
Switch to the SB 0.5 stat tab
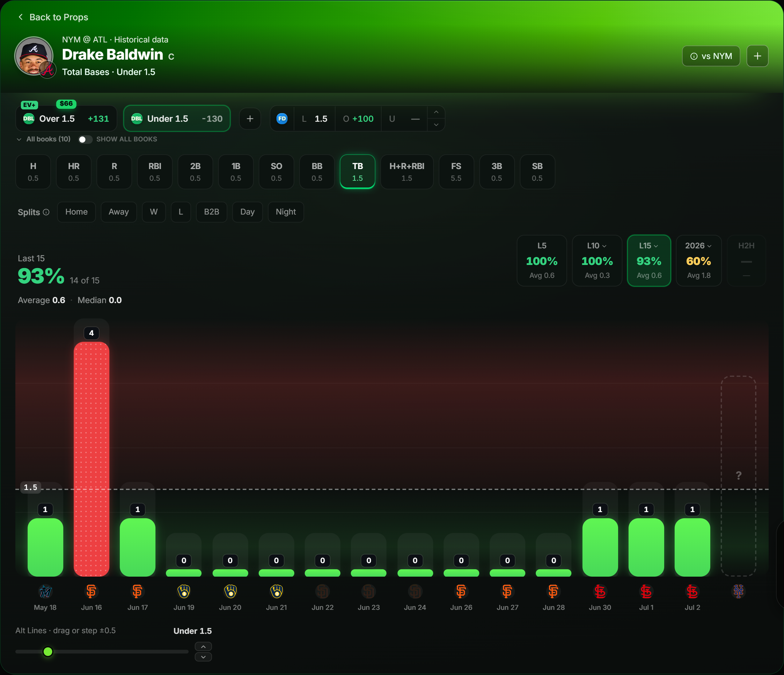coord(537,172)
